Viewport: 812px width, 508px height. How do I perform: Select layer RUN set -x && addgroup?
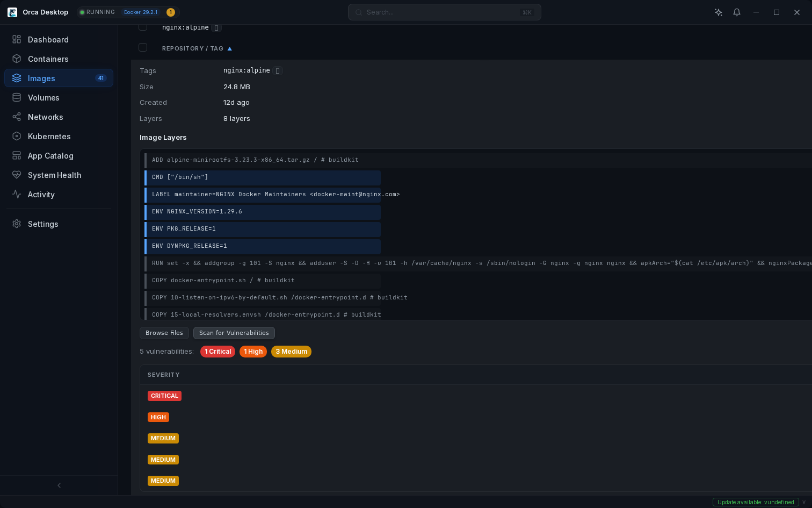[478, 263]
